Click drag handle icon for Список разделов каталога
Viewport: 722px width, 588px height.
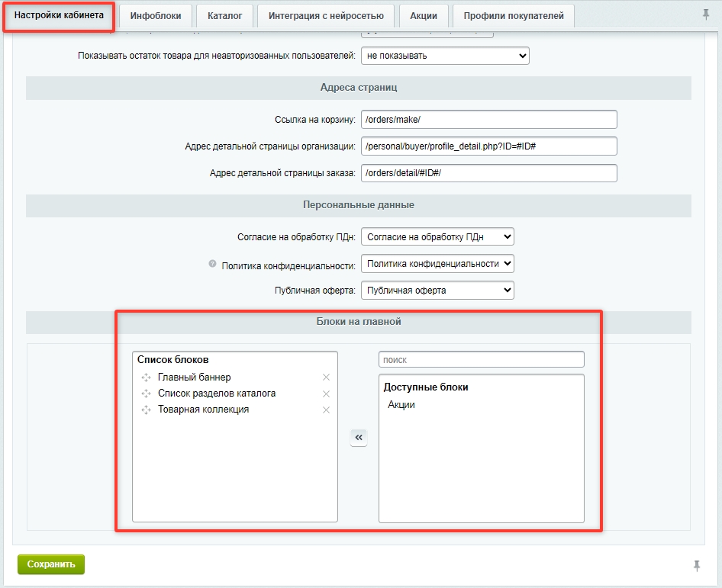(x=146, y=394)
